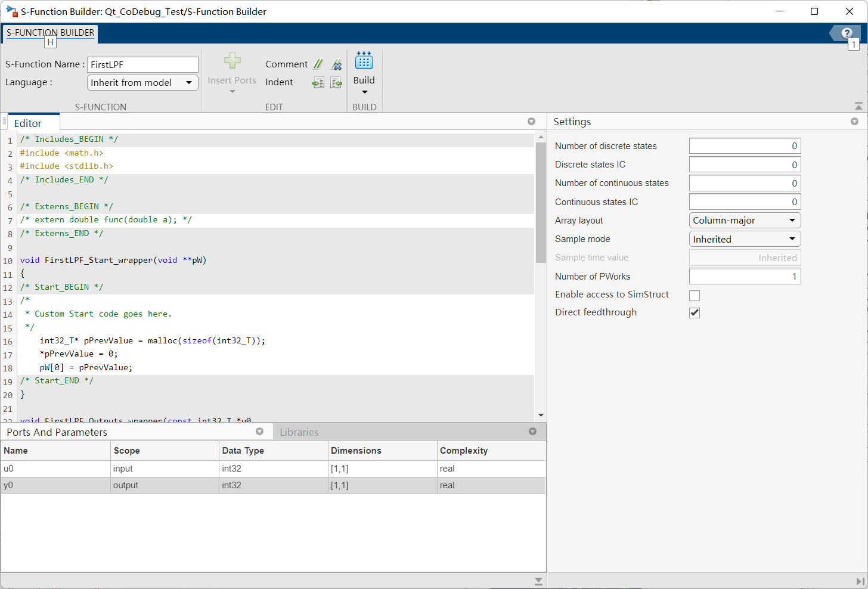Click the Complexity column header
The image size is (868, 589).
(x=491, y=451)
